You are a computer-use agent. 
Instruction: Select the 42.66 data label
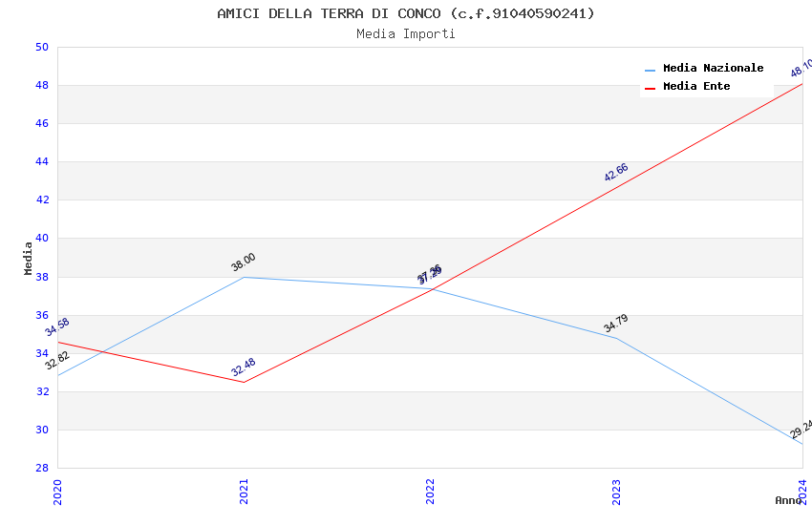[x=616, y=173]
